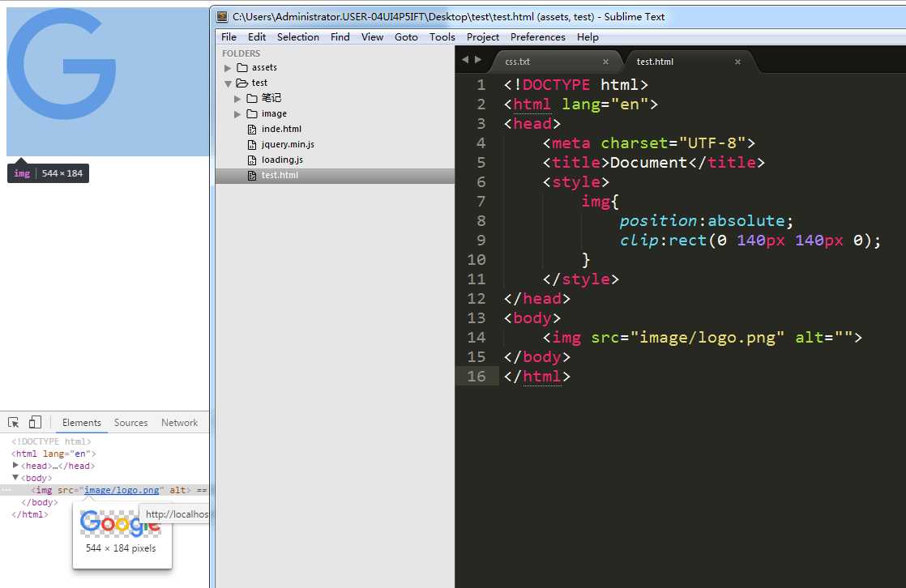
Task: Close the test.html tab
Action: pyautogui.click(x=738, y=62)
